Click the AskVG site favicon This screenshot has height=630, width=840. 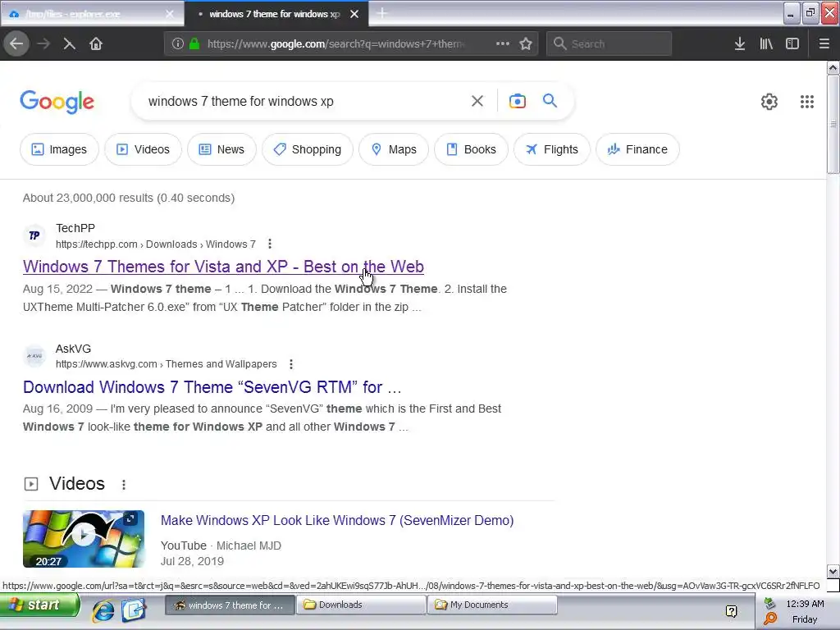(34, 356)
